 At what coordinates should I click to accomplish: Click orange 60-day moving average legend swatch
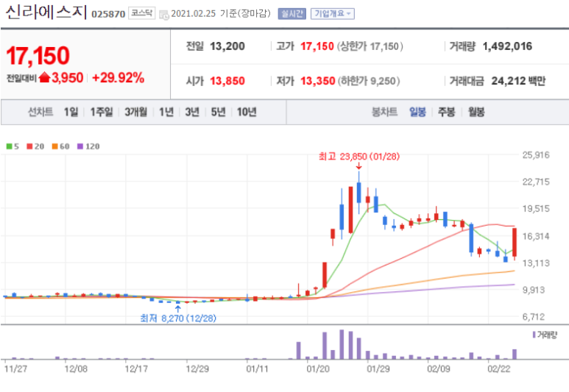coord(55,146)
